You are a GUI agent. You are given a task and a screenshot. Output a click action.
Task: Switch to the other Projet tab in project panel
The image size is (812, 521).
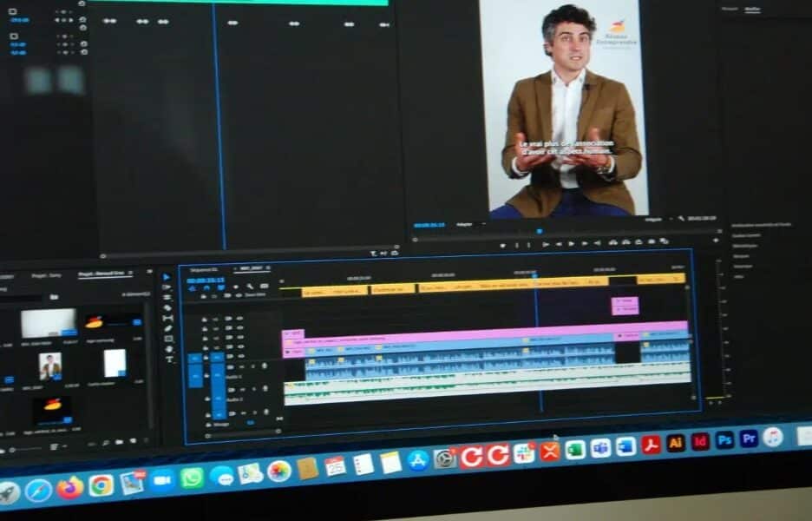pos(46,275)
